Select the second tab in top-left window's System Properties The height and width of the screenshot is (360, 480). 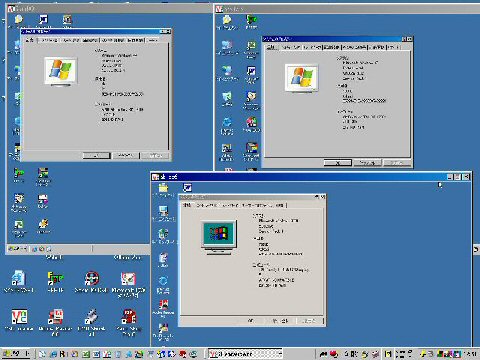click(x=49, y=40)
